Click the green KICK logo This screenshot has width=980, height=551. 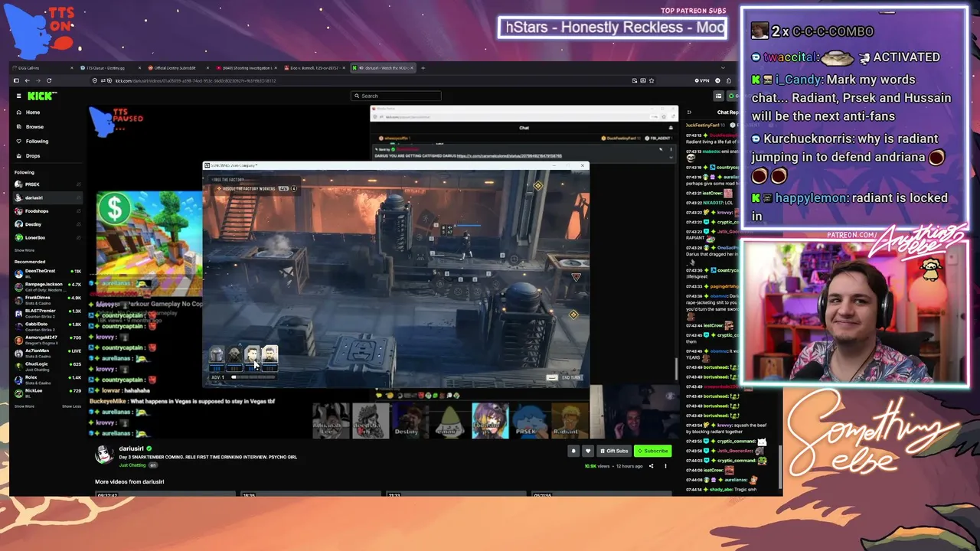point(42,96)
